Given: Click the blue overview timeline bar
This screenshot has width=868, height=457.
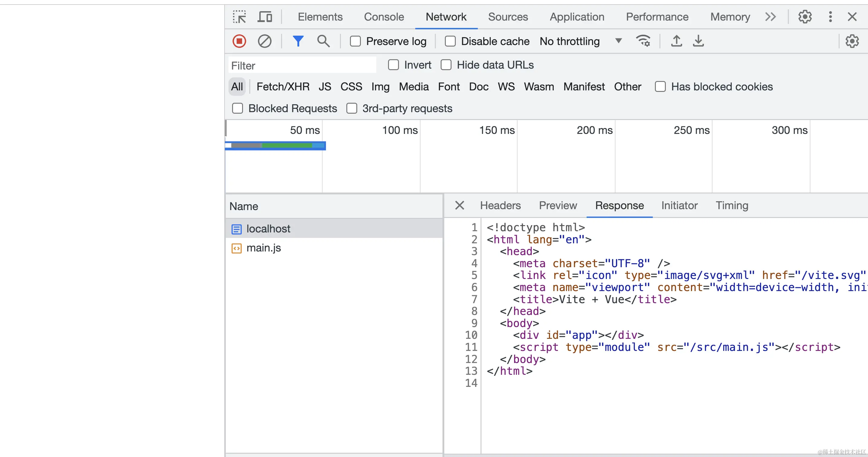Looking at the screenshot, I should point(275,146).
